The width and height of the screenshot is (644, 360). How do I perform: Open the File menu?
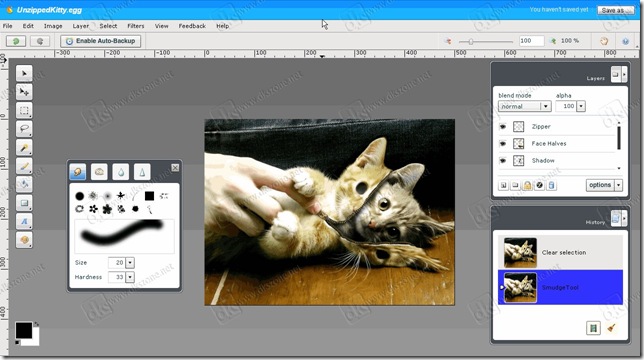pyautogui.click(x=8, y=26)
